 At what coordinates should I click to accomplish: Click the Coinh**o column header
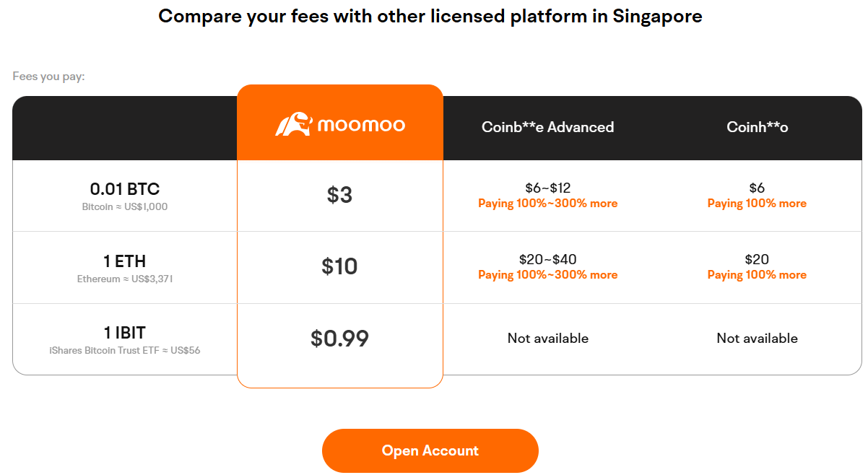pyautogui.click(x=757, y=127)
